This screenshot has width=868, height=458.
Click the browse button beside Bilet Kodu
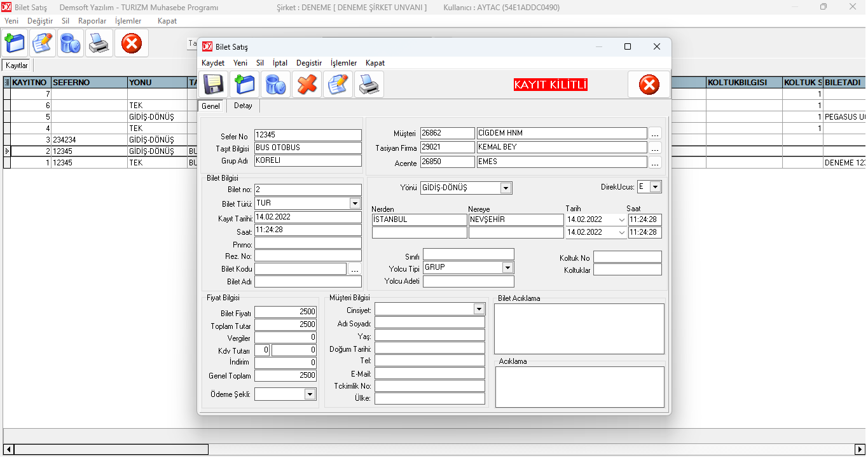coord(355,269)
